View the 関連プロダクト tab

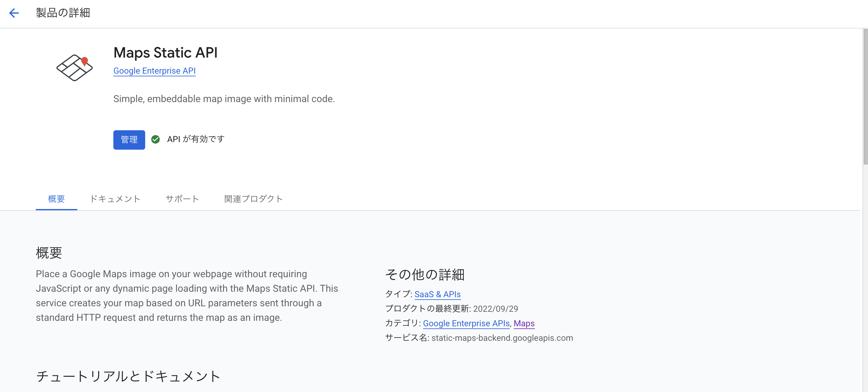(253, 199)
